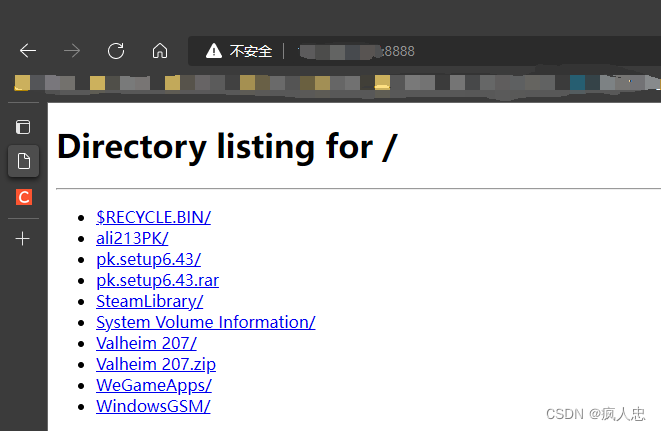Open the tab actions sidebar icon

tap(23, 127)
